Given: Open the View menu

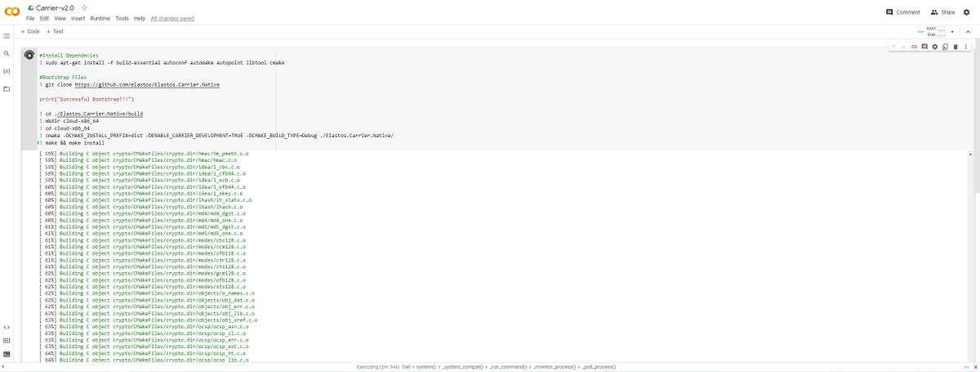Looking at the screenshot, I should point(60,18).
